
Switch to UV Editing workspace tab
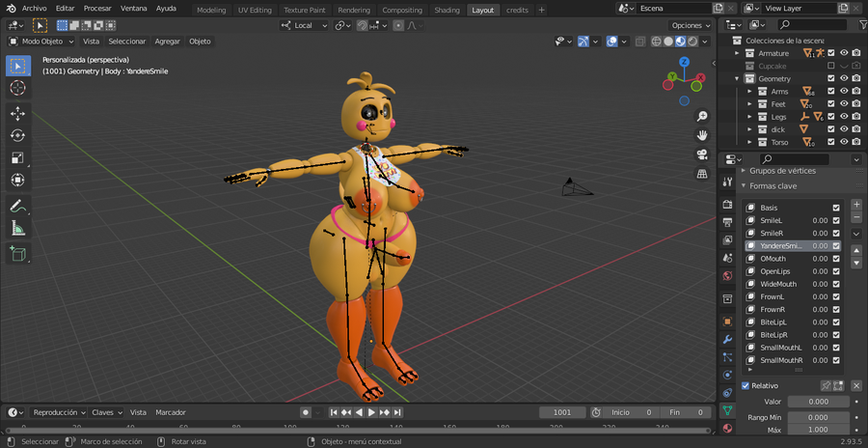pyautogui.click(x=255, y=10)
